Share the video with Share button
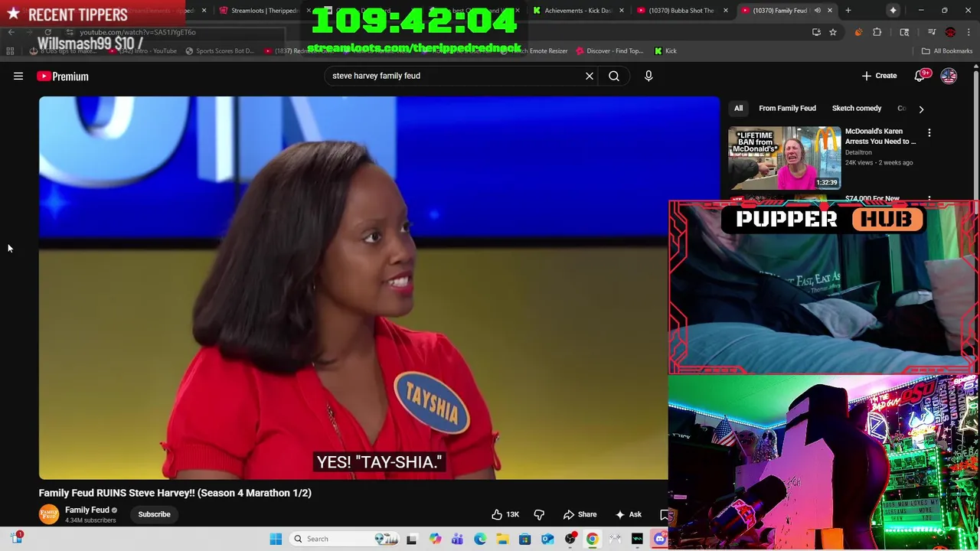 [x=580, y=514]
